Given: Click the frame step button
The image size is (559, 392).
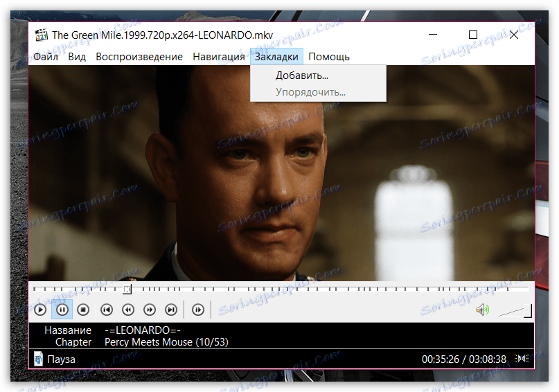Looking at the screenshot, I should (x=198, y=310).
